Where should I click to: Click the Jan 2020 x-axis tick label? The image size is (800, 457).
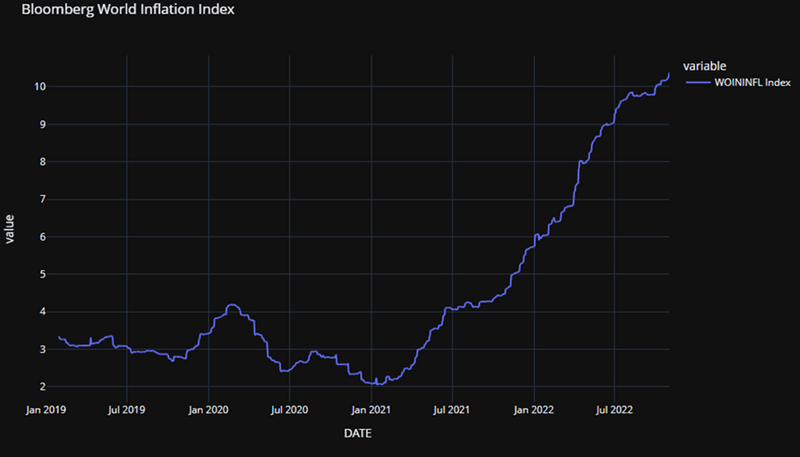tap(208, 409)
